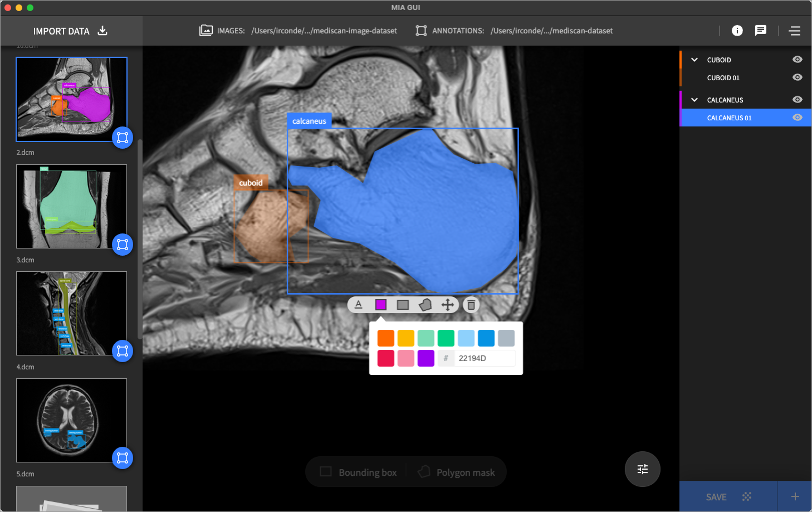Select the knee MRI thumbnail labeled 2.dcm
Screen dimensions: 812x512
point(71,206)
